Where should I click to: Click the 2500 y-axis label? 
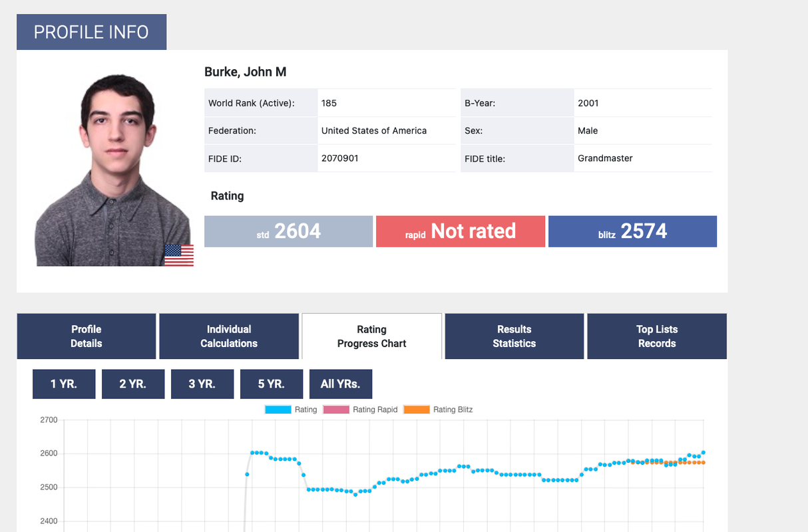coord(49,487)
